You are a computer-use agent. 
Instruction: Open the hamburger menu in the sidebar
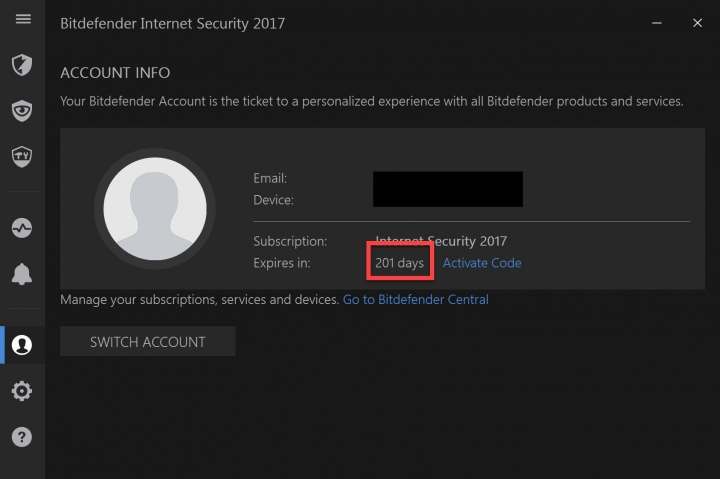pos(23,19)
